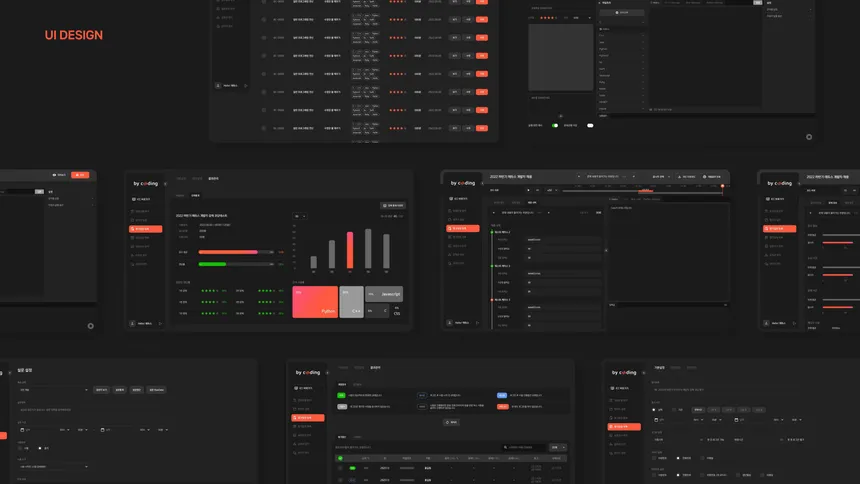
Task: Click the icon button above bar chart legend
Action: point(393,205)
